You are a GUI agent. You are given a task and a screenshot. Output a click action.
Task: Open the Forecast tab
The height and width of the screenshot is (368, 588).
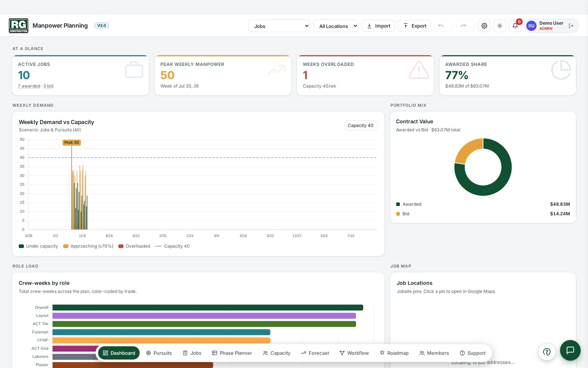point(315,353)
